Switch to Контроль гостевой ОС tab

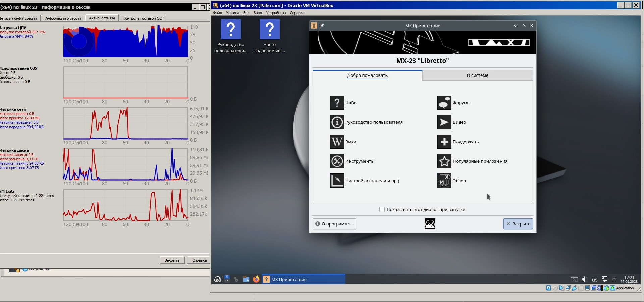pyautogui.click(x=142, y=18)
